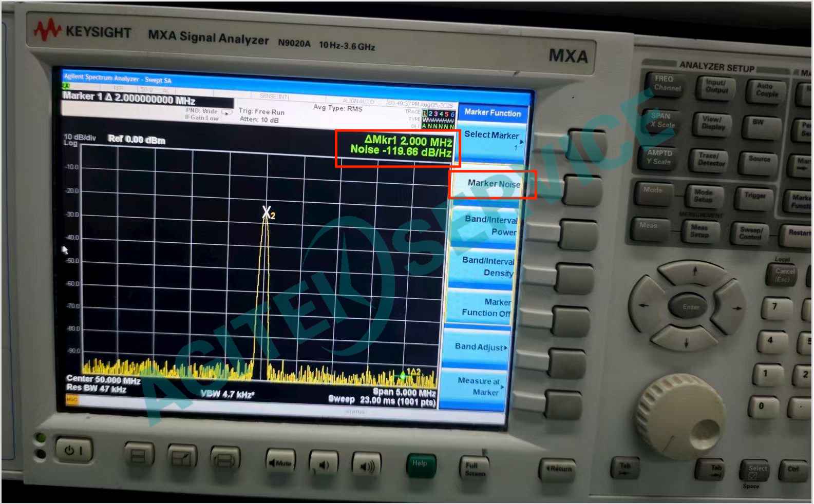Open Help with the green key
The width and height of the screenshot is (814, 504).
(421, 465)
